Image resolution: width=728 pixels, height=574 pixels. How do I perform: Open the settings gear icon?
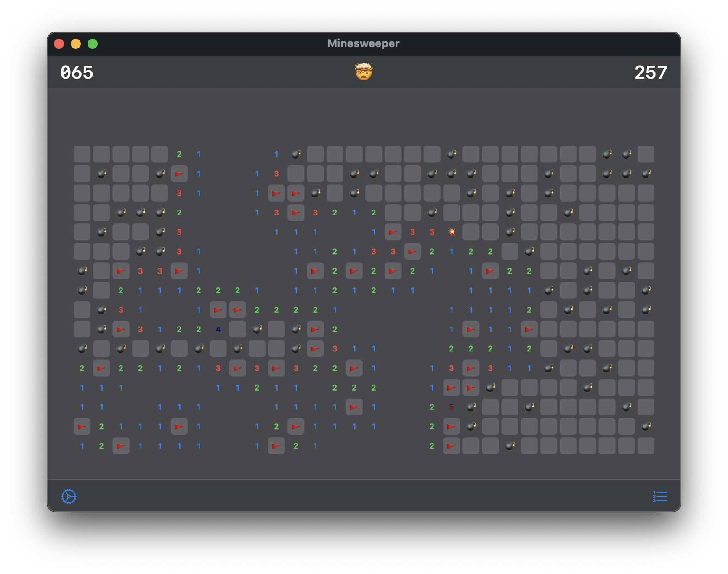tap(69, 497)
